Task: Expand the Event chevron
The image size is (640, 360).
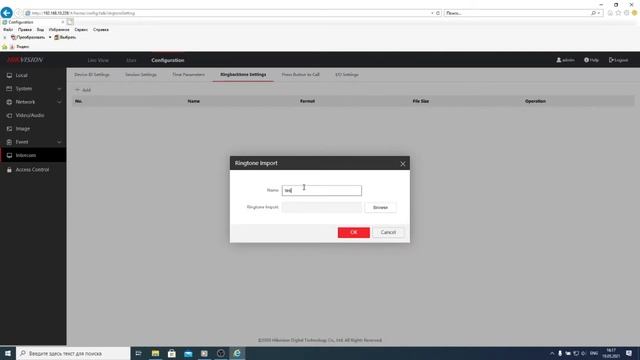Action: (59, 142)
